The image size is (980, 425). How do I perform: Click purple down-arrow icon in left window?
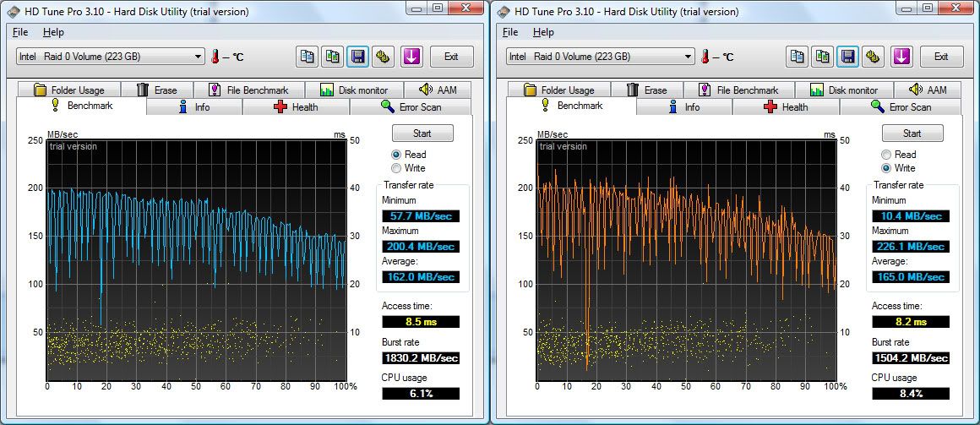tap(411, 57)
